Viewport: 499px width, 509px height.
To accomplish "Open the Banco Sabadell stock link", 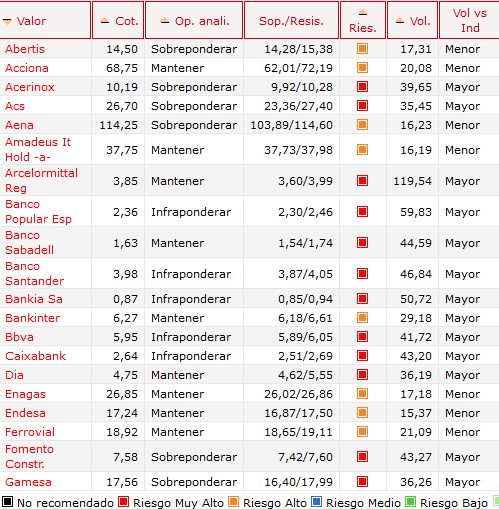I will (x=29, y=242).
